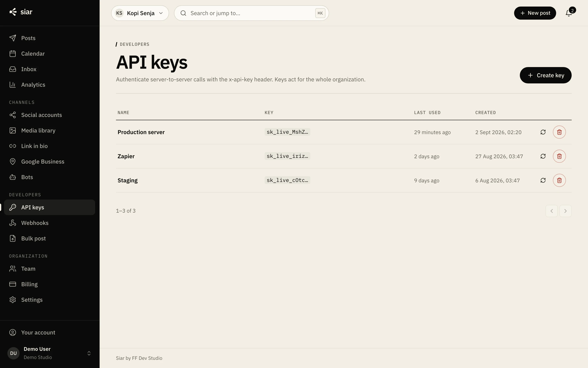The height and width of the screenshot is (368, 588).
Task: Open Your account
Action: coord(50,332)
